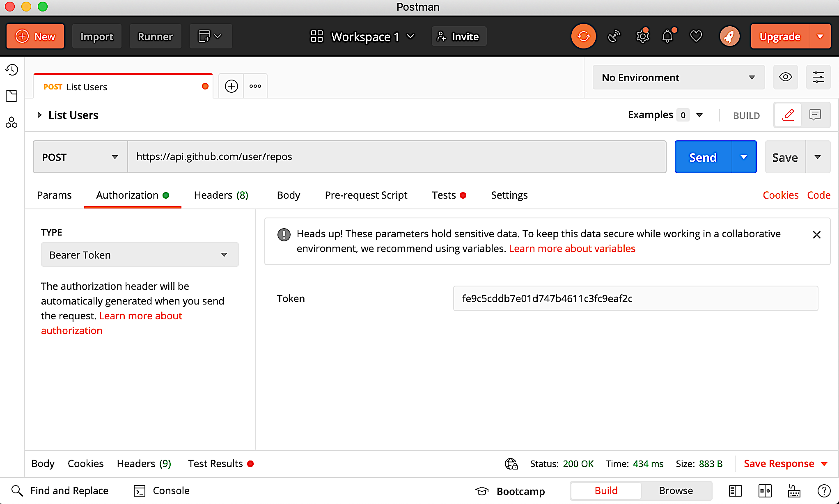Screen dimensions: 839x504
Task: Open the settings gear icon
Action: [642, 37]
